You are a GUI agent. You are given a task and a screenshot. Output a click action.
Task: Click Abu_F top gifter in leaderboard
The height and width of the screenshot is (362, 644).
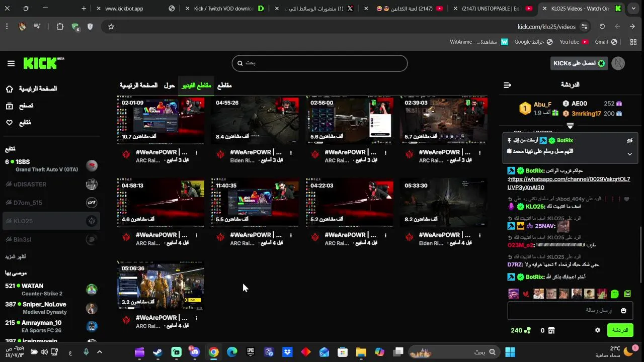point(542,105)
